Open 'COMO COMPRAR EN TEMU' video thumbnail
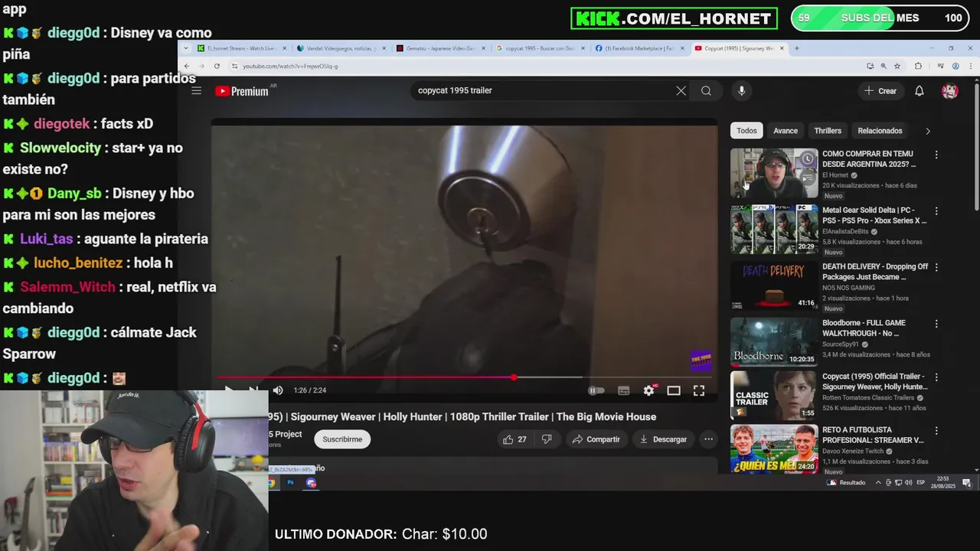980x551 pixels. point(774,173)
